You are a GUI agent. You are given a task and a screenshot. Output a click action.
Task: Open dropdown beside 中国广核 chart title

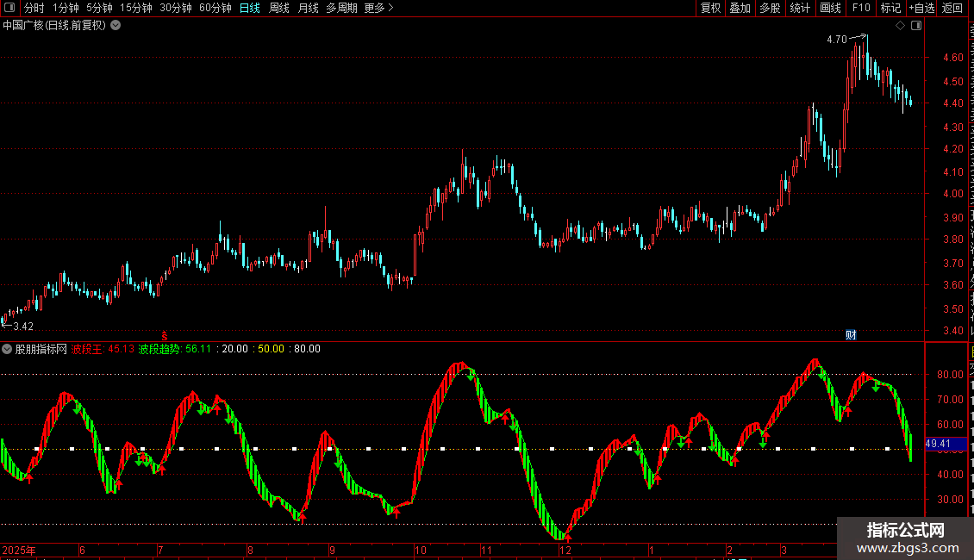click(x=116, y=26)
